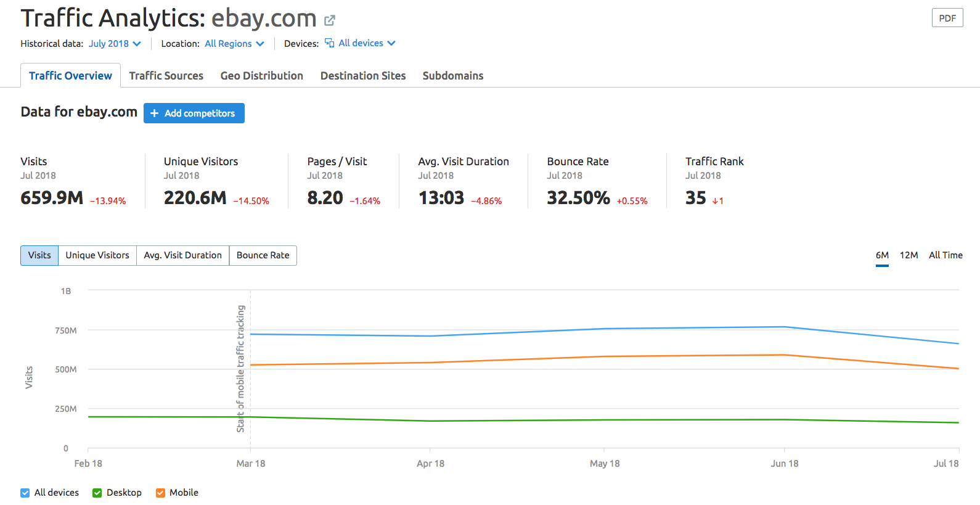
Task: Toggle All devices checkbox in legend
Action: tap(25, 493)
